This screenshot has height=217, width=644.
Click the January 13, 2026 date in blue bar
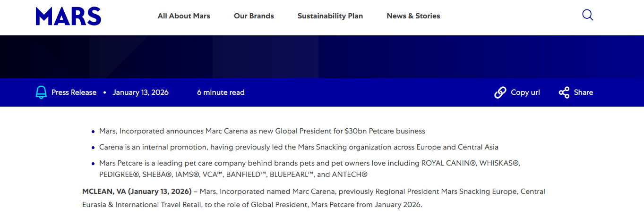click(x=140, y=92)
